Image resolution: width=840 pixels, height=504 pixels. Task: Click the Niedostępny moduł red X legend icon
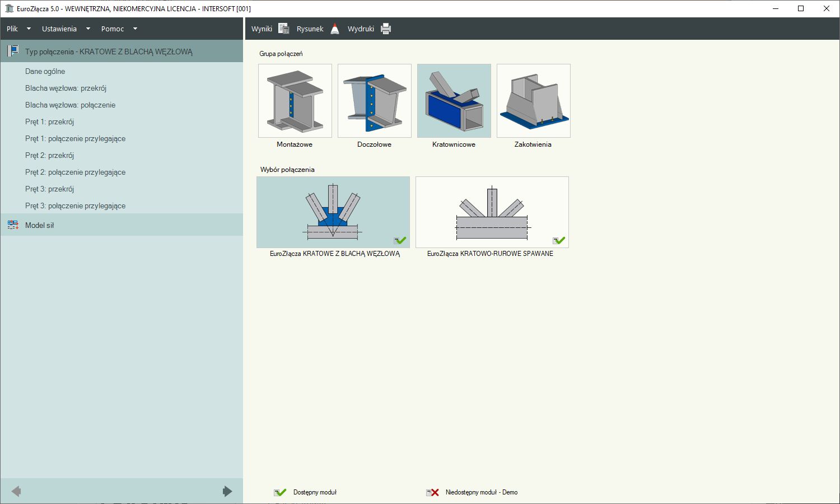[x=432, y=492]
